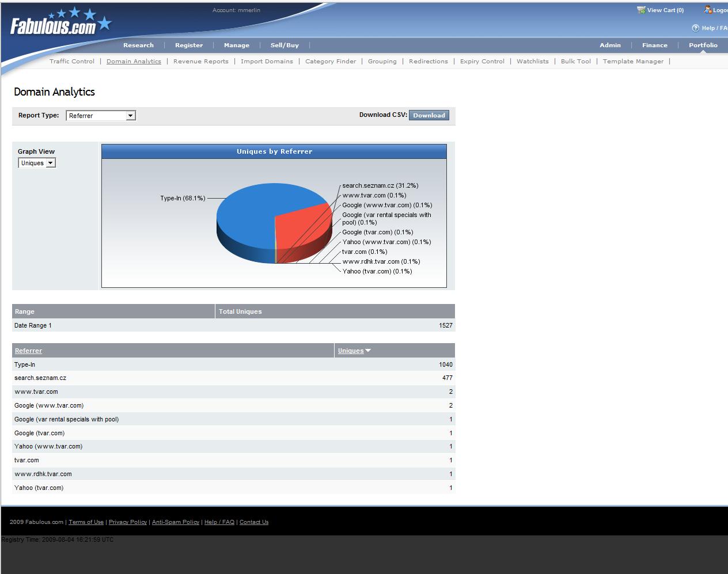Screen dimensions: 728x574
Task: Open the Graph View Uniques dropdown
Action: 37,163
